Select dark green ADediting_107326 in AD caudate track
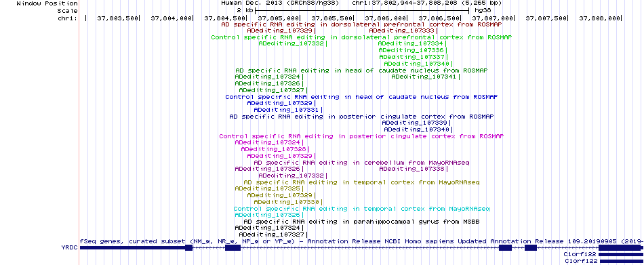644x265 pixels. pos(269,83)
